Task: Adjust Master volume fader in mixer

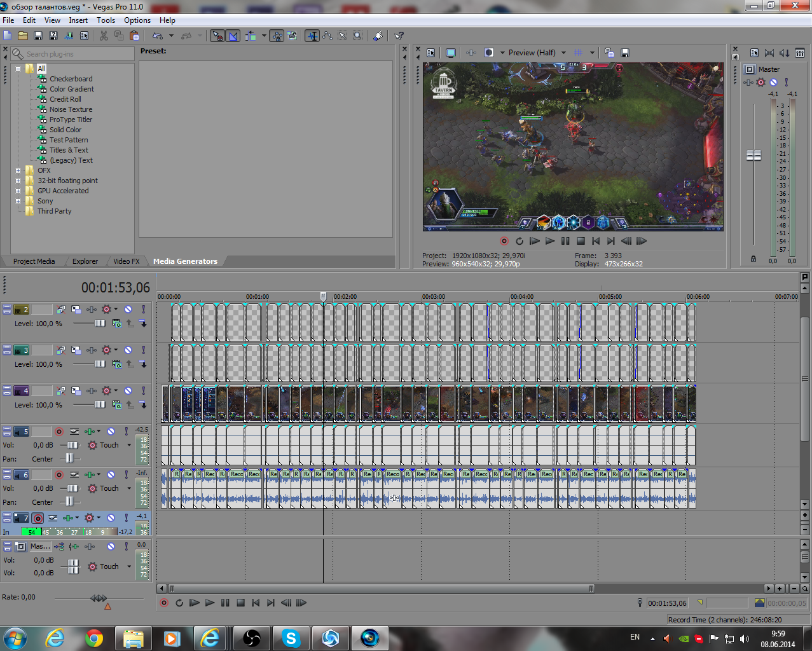Action: point(754,155)
